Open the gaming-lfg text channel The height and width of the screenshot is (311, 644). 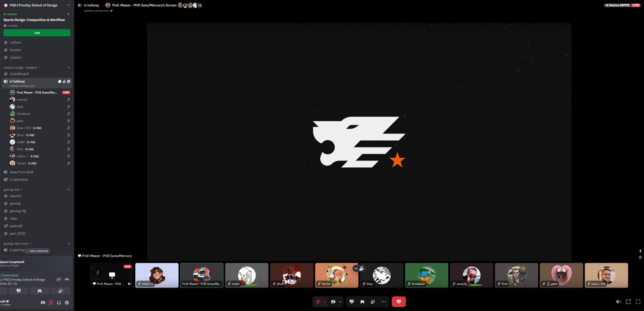click(37, 211)
